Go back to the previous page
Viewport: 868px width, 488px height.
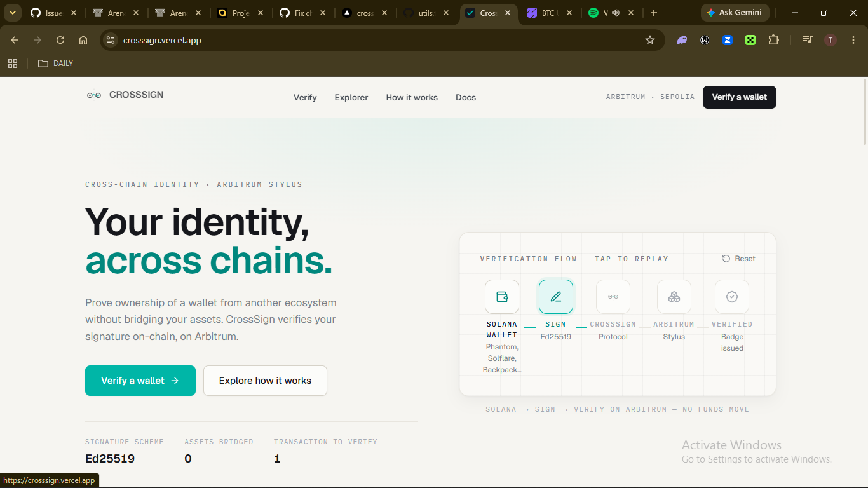pos(15,40)
